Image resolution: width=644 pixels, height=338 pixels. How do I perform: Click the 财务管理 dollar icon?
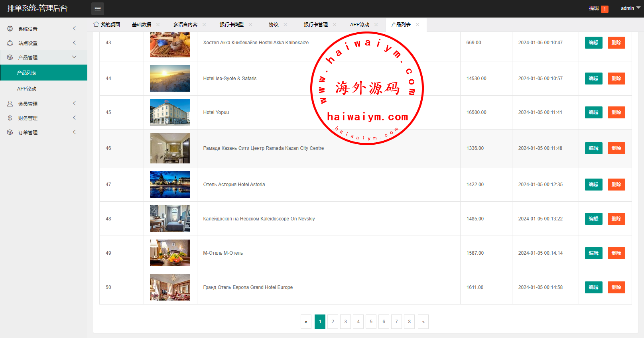(10, 118)
